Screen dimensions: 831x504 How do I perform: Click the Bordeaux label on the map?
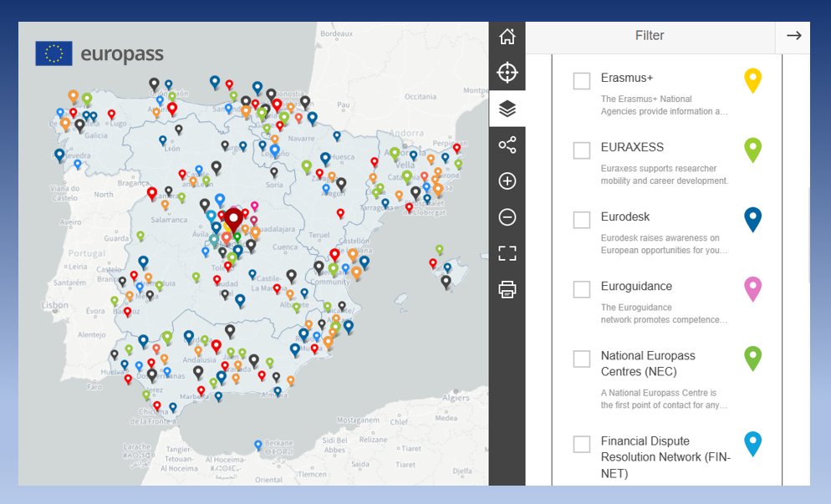click(336, 33)
